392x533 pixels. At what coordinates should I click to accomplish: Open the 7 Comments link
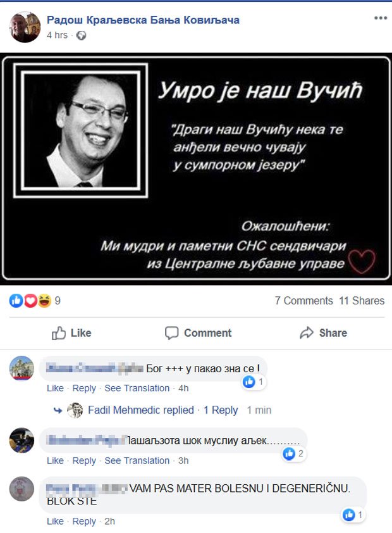[x=303, y=301]
